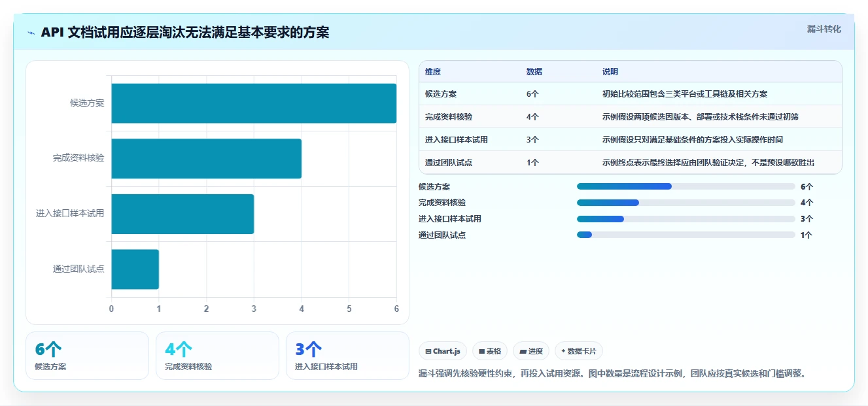
Task: Click progress value 6个 beside 候选方案 bar
Action: point(807,186)
